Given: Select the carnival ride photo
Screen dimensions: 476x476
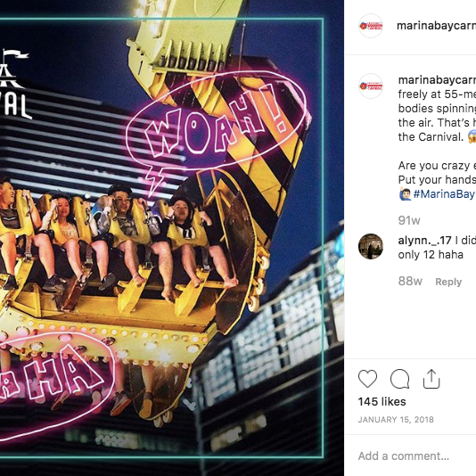Looking at the screenshot, I should (x=172, y=238).
